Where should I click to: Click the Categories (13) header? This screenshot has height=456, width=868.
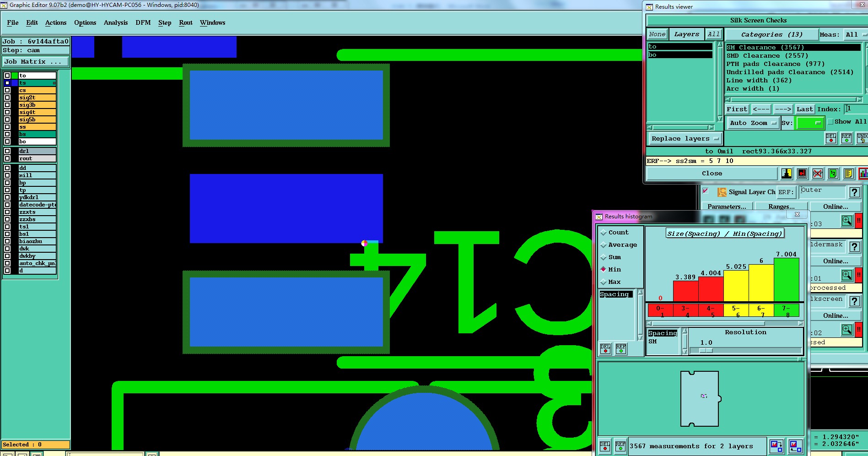pos(771,34)
